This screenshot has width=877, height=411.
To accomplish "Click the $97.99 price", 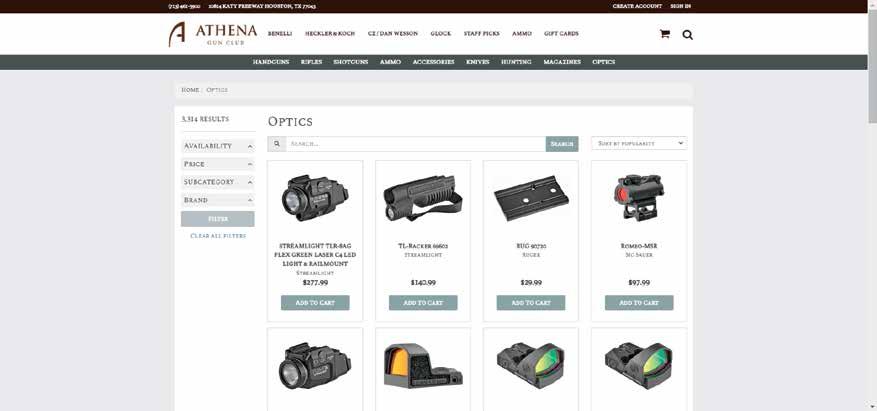I will pyautogui.click(x=639, y=283).
